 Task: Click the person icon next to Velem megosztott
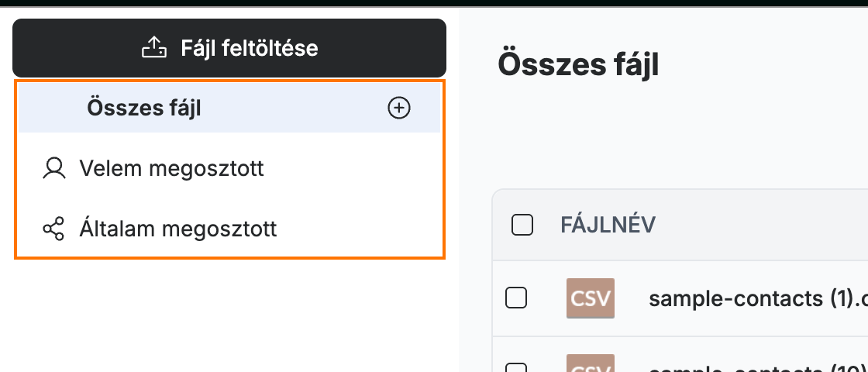(53, 169)
